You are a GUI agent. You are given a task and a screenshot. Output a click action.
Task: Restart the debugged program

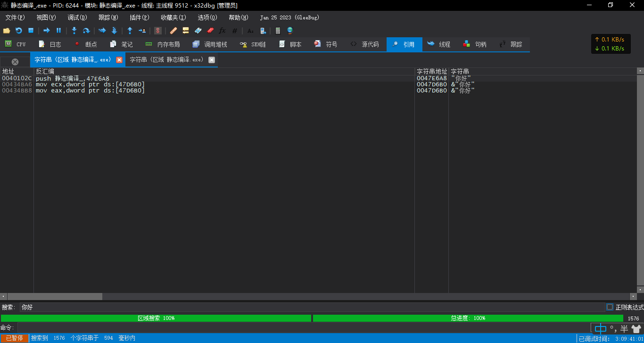pyautogui.click(x=19, y=30)
